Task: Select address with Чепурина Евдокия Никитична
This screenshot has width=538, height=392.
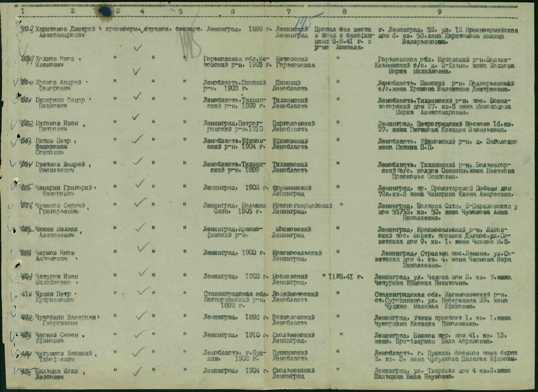Action: [x=443, y=280]
